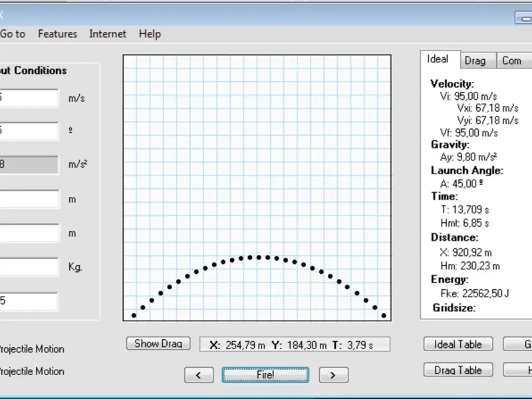The image size is (532, 399).
Task: Click the final trajectory dot at landing point
Action: (x=384, y=315)
